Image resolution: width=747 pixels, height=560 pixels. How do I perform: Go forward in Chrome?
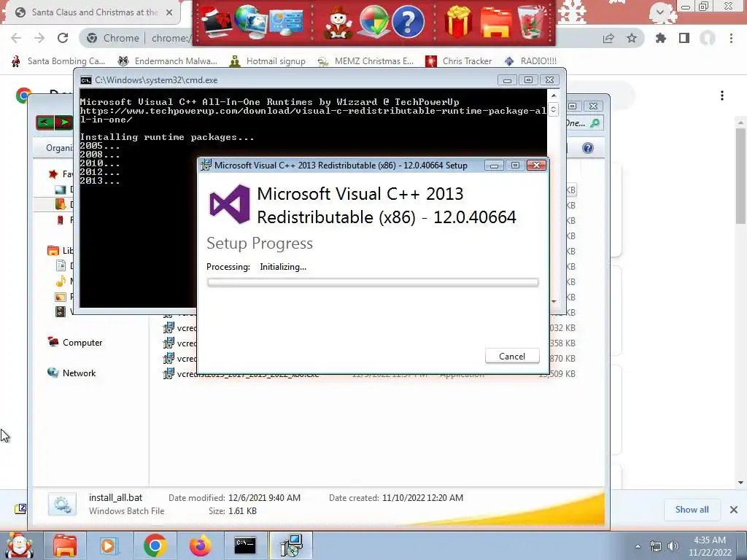click(39, 38)
